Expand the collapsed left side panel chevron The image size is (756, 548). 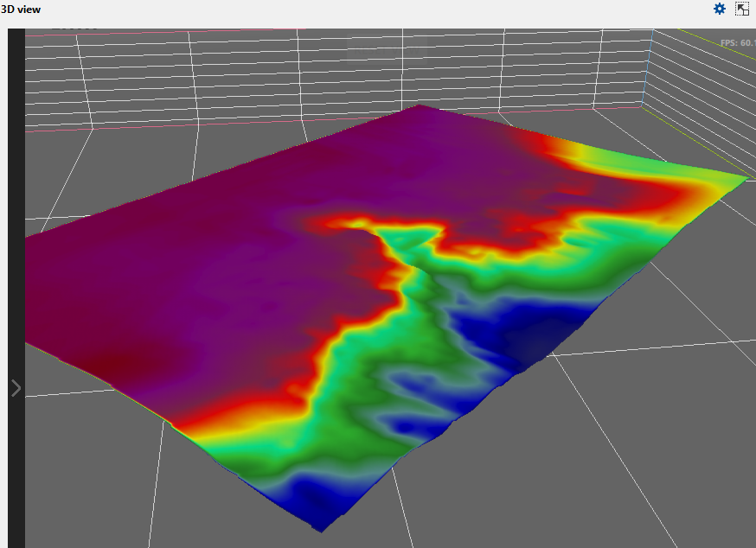(16, 388)
